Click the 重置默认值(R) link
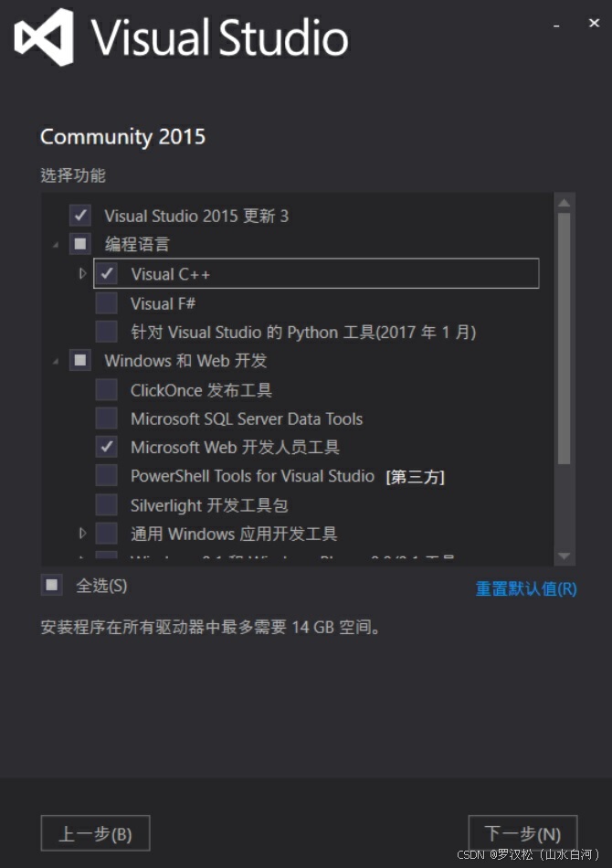Viewport: 612px width, 868px height. click(525, 588)
